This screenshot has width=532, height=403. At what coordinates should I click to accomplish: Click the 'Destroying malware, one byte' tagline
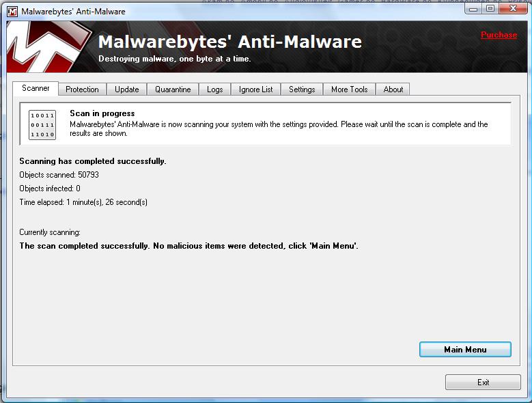174,59
